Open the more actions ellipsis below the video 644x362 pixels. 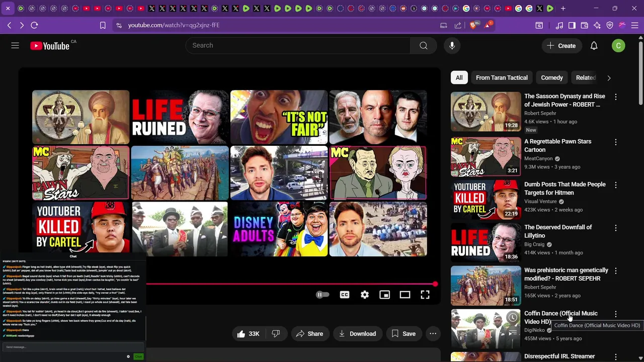(x=433, y=334)
